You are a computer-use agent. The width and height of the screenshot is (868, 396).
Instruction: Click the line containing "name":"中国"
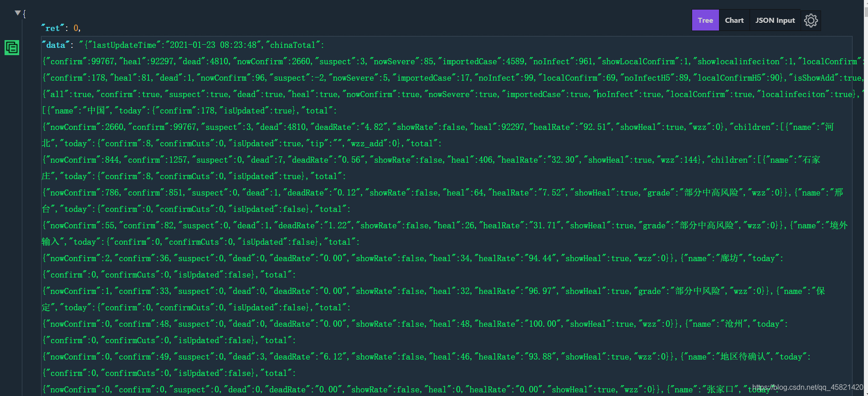[190, 111]
